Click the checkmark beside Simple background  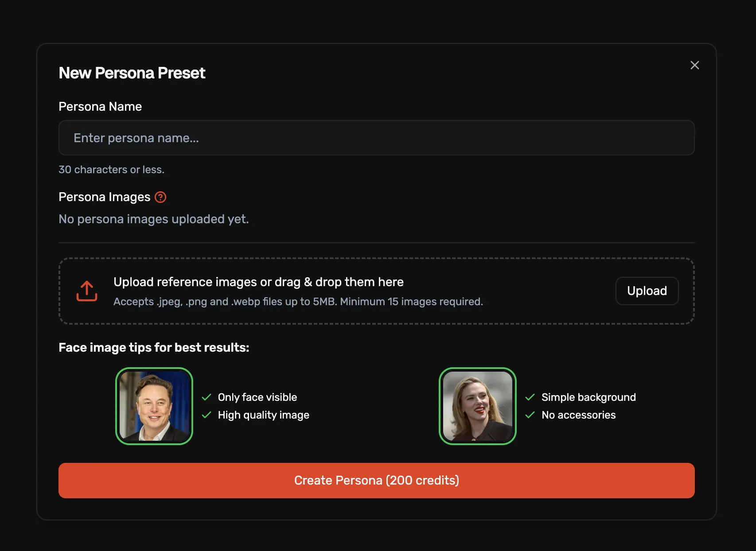(530, 397)
